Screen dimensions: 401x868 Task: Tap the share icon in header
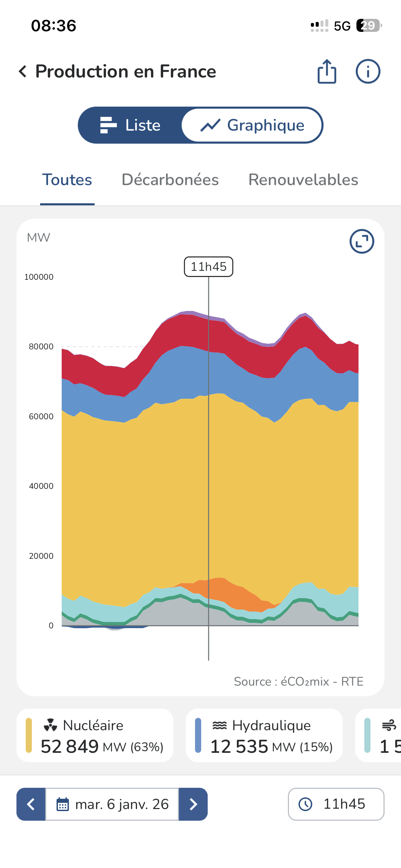click(327, 71)
